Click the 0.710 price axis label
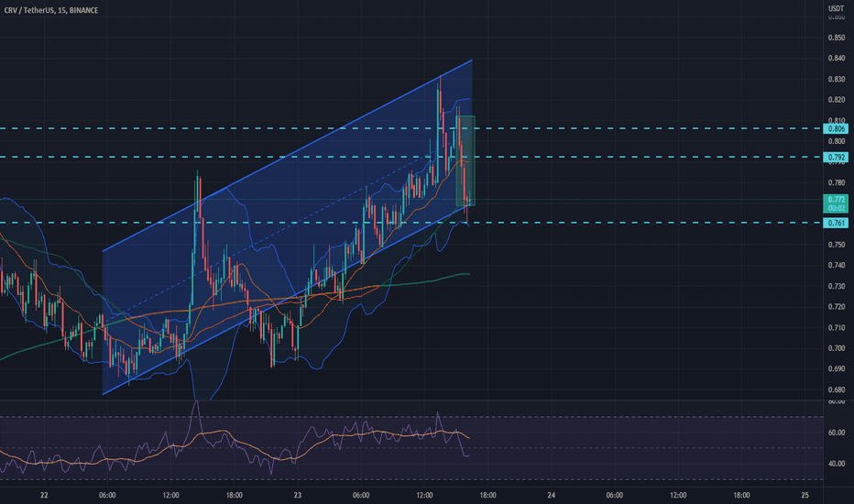Viewport: 854px width, 504px height. coord(836,327)
